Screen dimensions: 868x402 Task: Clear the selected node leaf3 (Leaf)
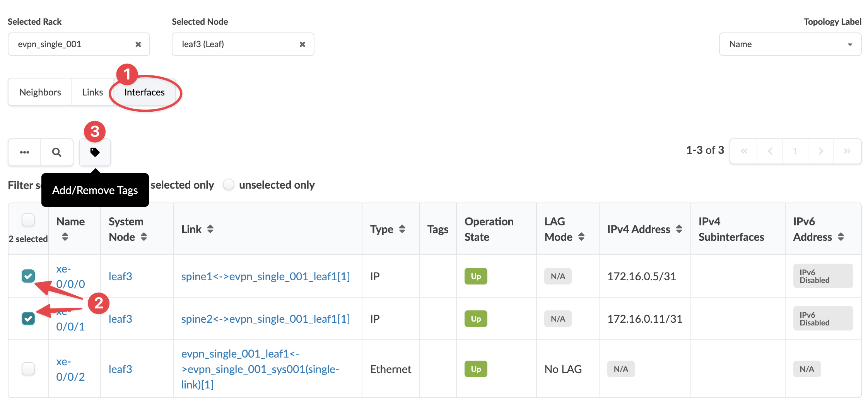point(302,44)
